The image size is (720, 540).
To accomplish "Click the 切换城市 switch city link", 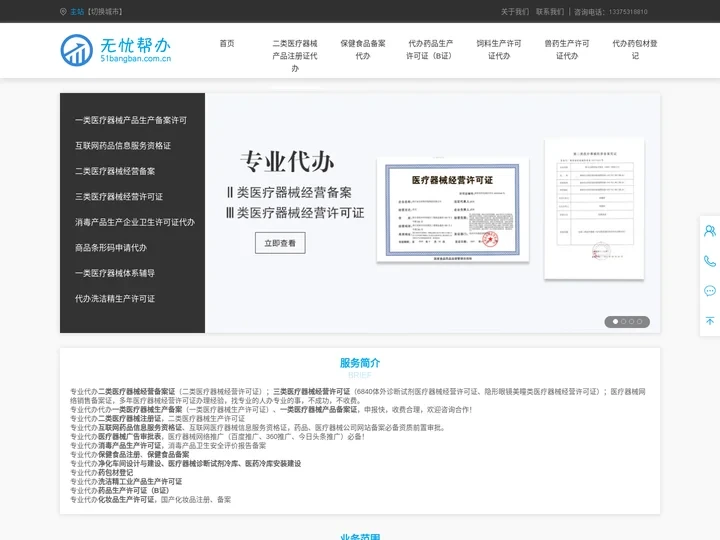I will (105, 11).
